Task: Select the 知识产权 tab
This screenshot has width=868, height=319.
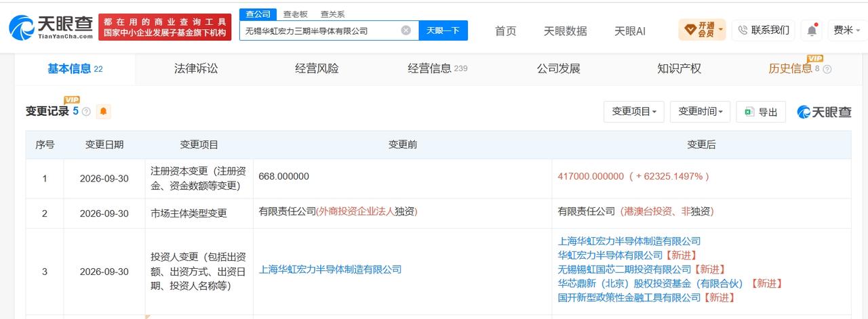Action: coord(679,68)
